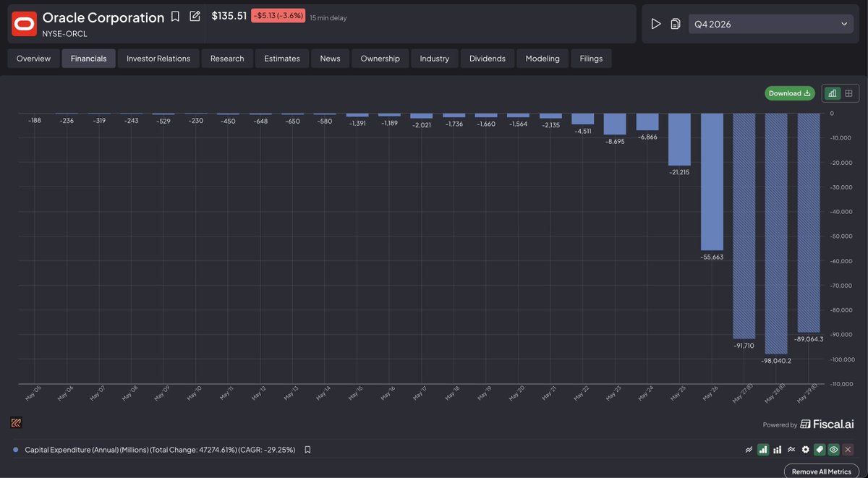Viewport: 868px width, 478px height.
Task: Click the Oracle Corporation company name
Action: (103, 17)
